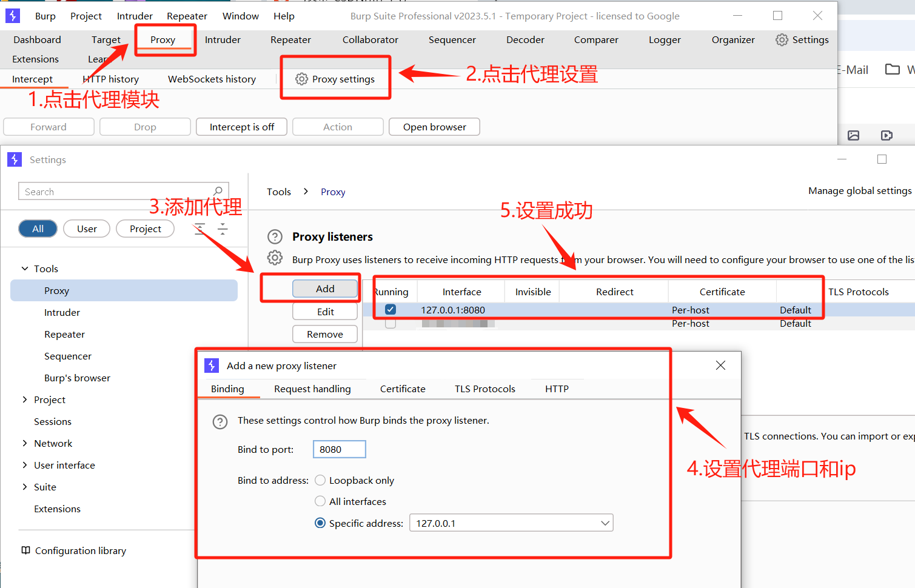Click the Proxy settings gear icon

301,79
